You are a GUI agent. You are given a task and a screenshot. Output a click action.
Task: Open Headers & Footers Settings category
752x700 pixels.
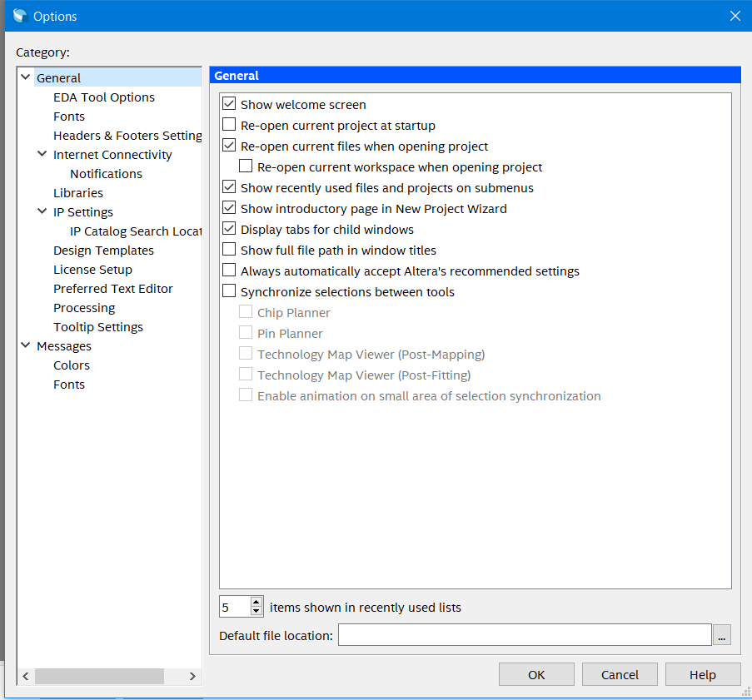tap(127, 136)
